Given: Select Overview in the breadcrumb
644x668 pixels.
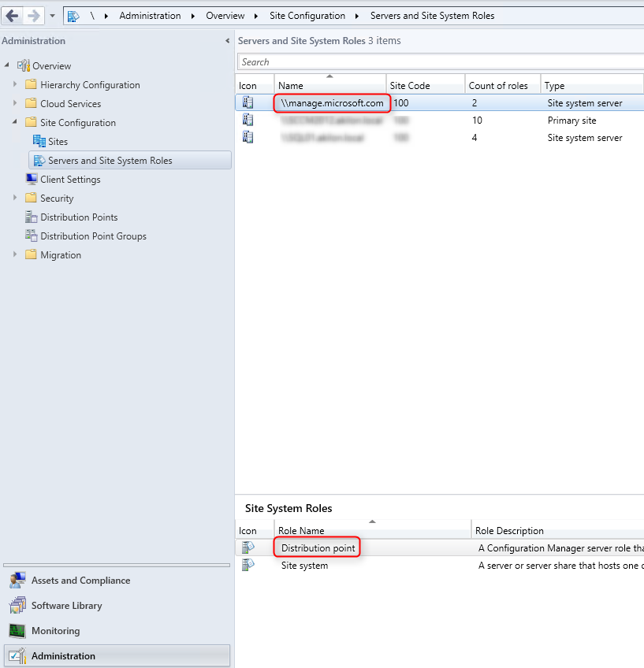Looking at the screenshot, I should 225,16.
